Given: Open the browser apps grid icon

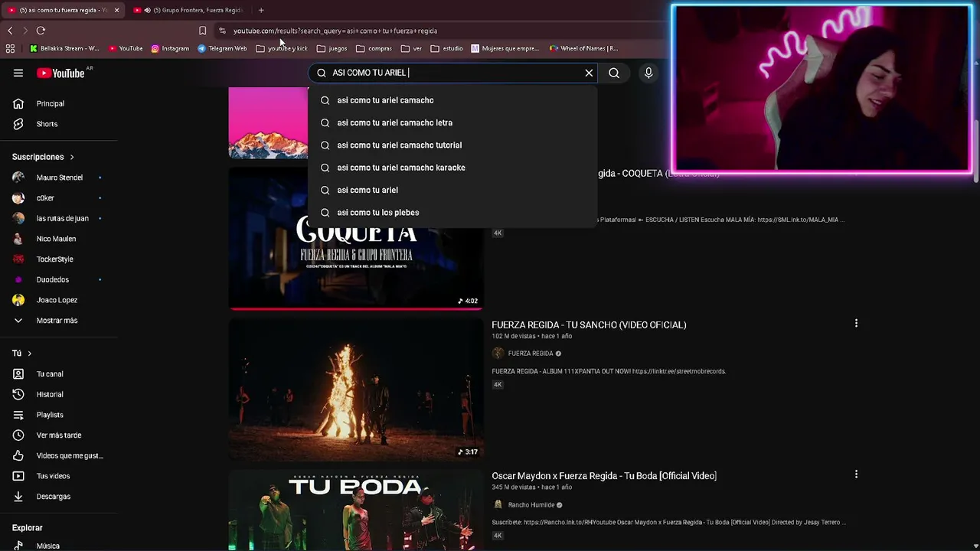Looking at the screenshot, I should pos(10,48).
